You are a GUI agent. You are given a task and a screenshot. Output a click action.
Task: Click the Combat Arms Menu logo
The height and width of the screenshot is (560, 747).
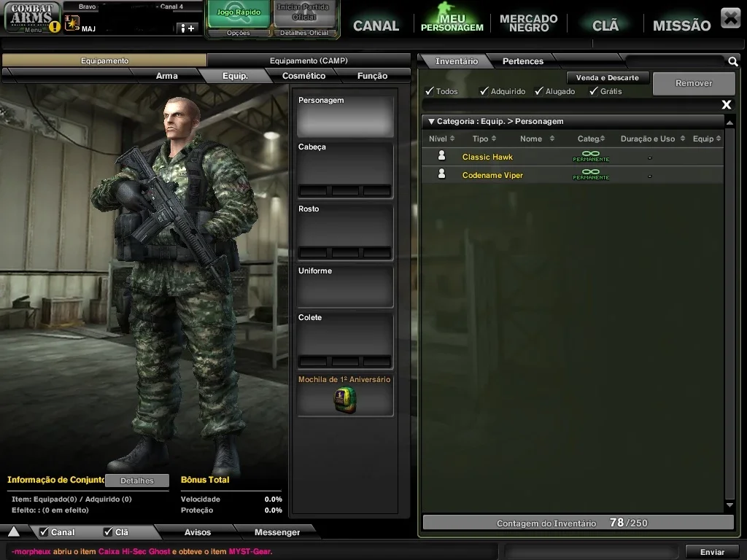click(31, 17)
